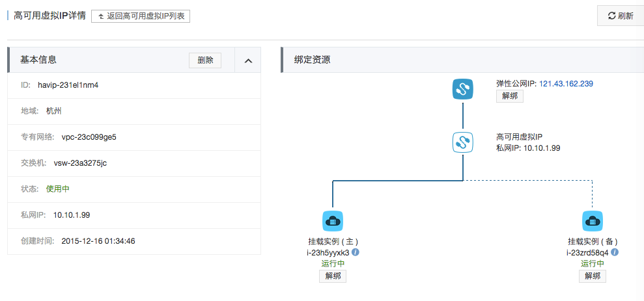Click the VPC value vpc-23c099ge5
Image resolution: width=644 pixels, height=301 pixels.
89,137
